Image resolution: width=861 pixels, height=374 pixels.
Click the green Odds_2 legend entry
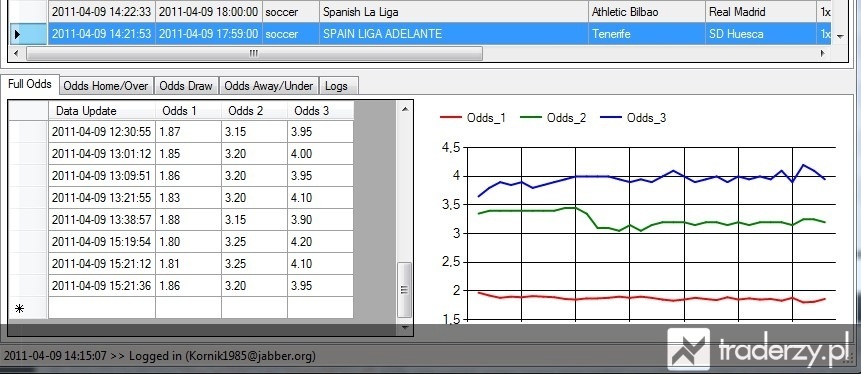coord(553,118)
